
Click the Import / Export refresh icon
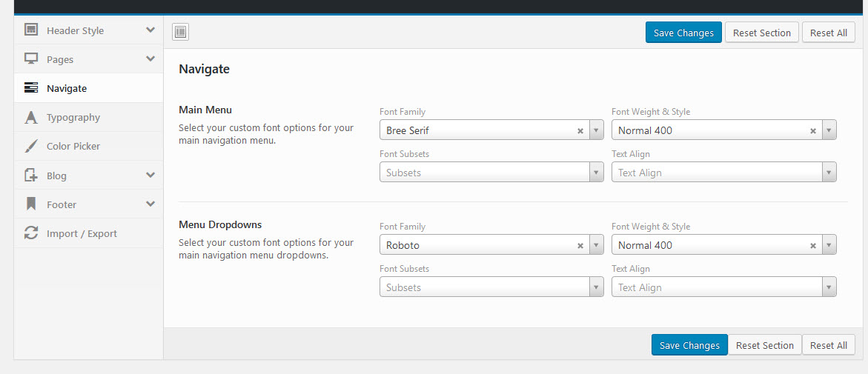[x=31, y=233]
